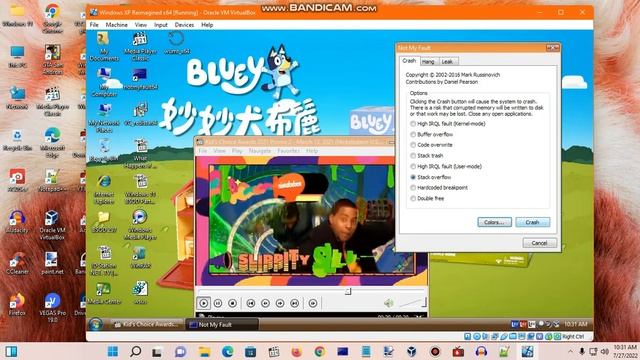This screenshot has width=640, height=360.
Task: Click the Play button in media player
Action: pyautogui.click(x=204, y=303)
